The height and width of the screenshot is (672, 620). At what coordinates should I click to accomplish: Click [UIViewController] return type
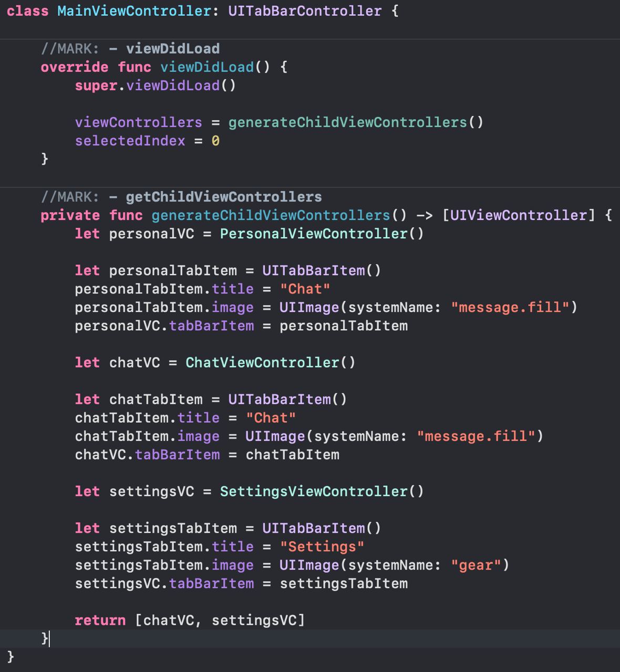[x=519, y=215]
